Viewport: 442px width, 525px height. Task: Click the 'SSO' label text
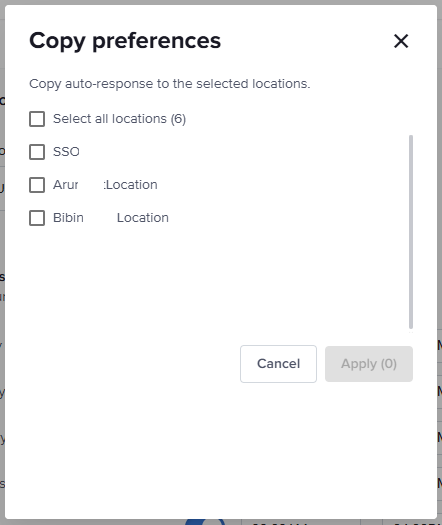66,152
